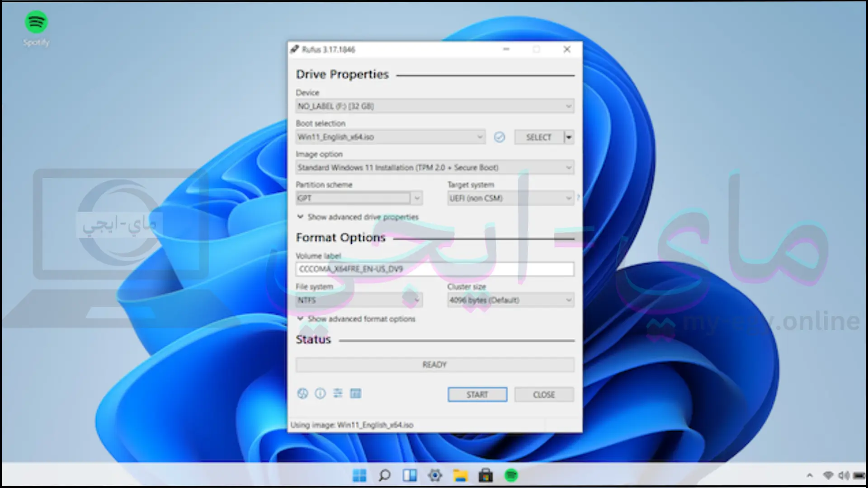
Task: Open Settings from the taskbar
Action: tap(435, 475)
